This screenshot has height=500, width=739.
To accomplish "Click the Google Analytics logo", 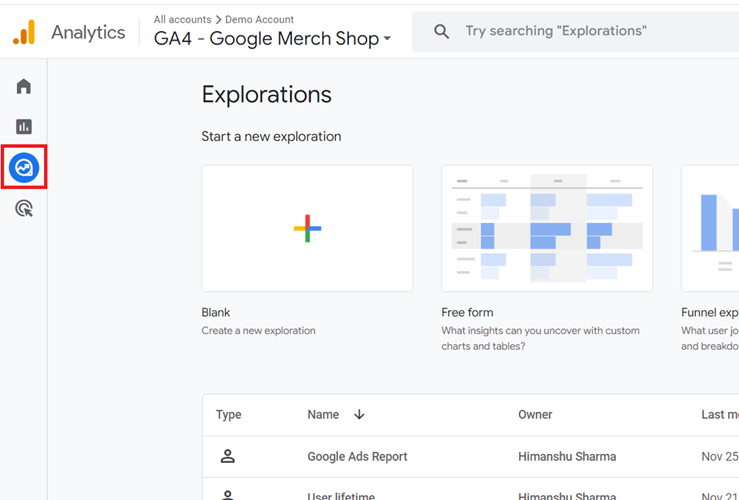I will 24,32.
